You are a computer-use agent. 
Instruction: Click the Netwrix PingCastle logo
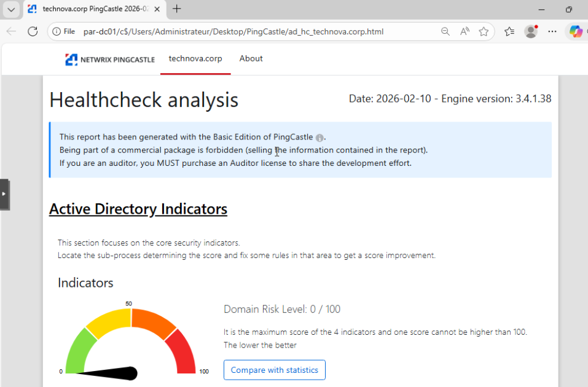109,59
